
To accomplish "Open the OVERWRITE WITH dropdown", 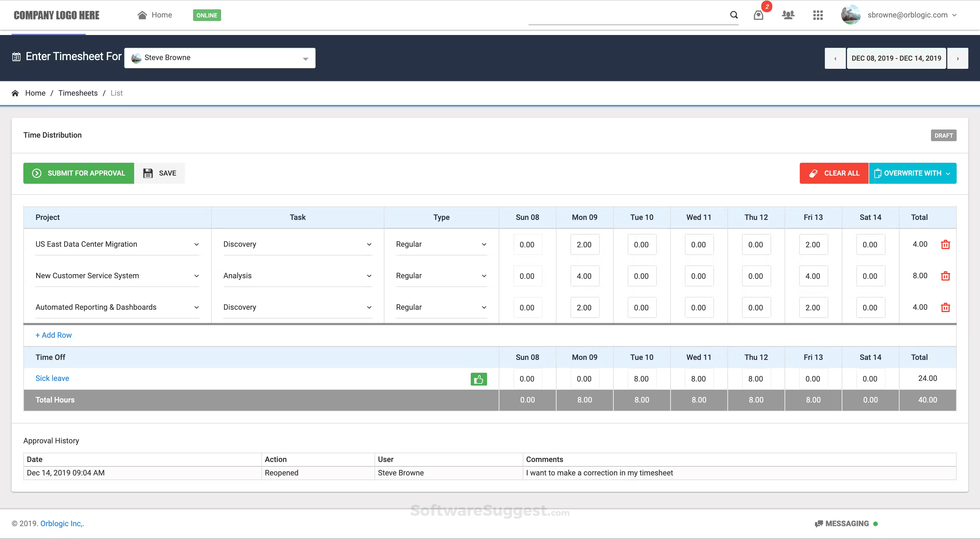I will [x=912, y=173].
